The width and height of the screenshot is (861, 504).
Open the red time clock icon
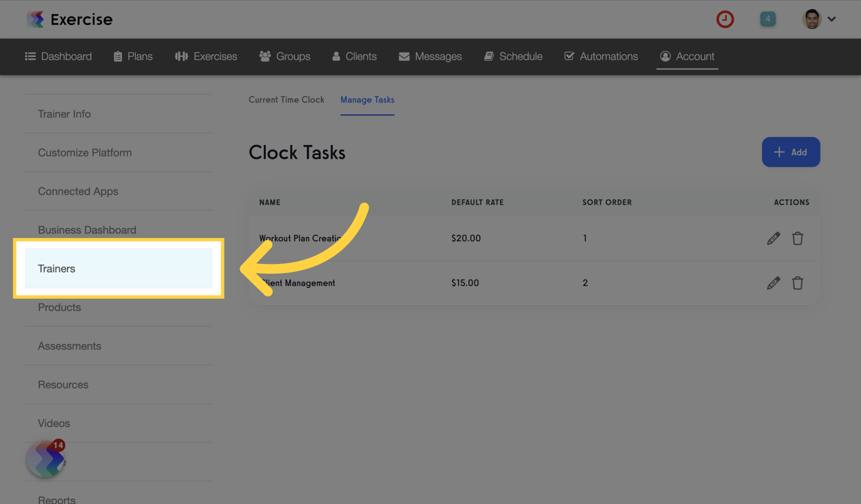coord(725,19)
